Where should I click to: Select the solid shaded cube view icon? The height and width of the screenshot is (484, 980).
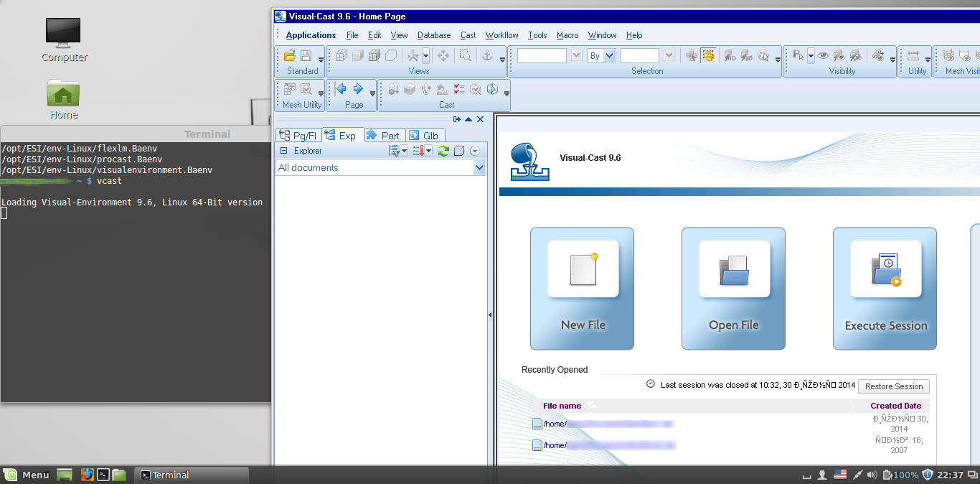coord(358,55)
